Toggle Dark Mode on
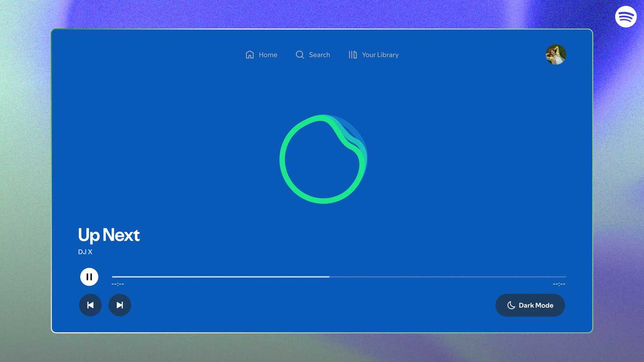The image size is (644, 362). click(530, 305)
